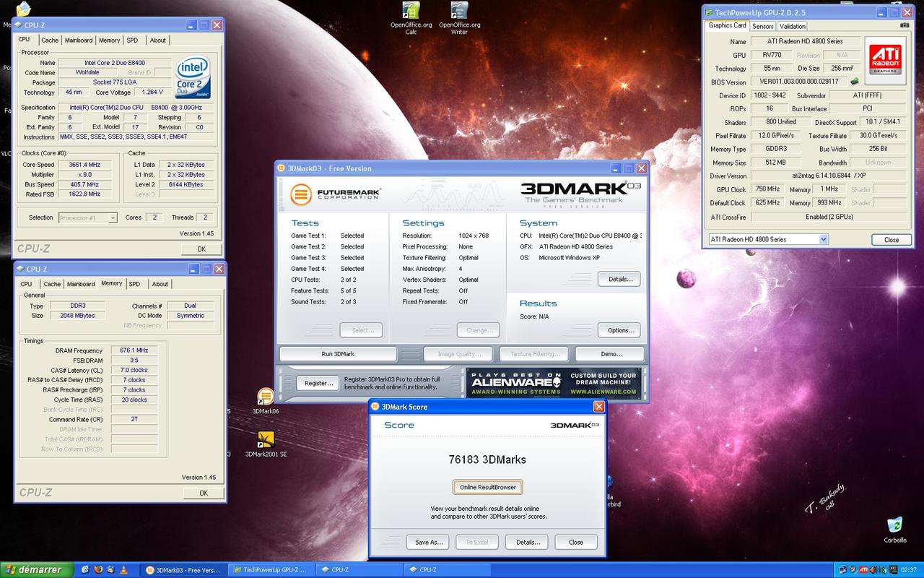
Task: Open the CPU tab in the bottom CPU-Z window
Action: [x=27, y=284]
